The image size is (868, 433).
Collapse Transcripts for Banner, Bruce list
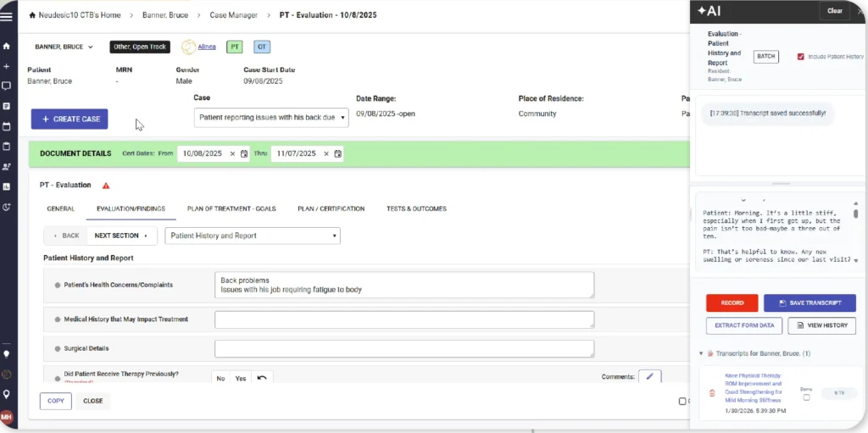701,353
